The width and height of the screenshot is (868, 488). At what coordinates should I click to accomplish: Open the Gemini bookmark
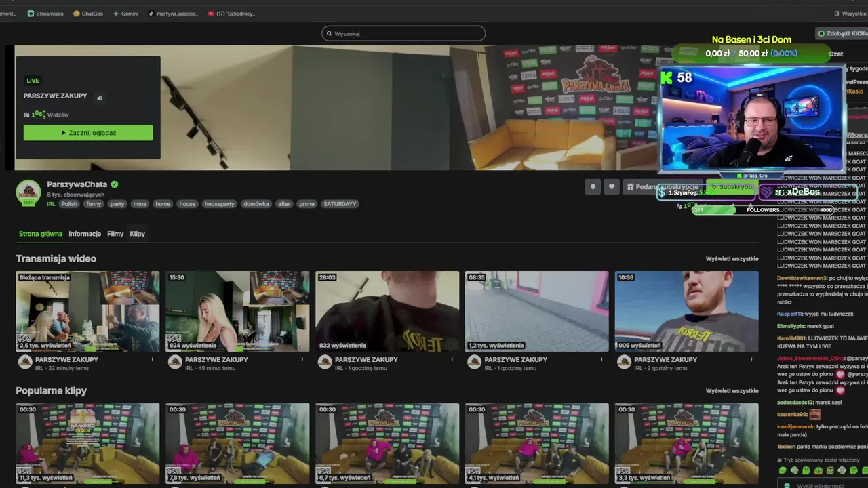[125, 13]
